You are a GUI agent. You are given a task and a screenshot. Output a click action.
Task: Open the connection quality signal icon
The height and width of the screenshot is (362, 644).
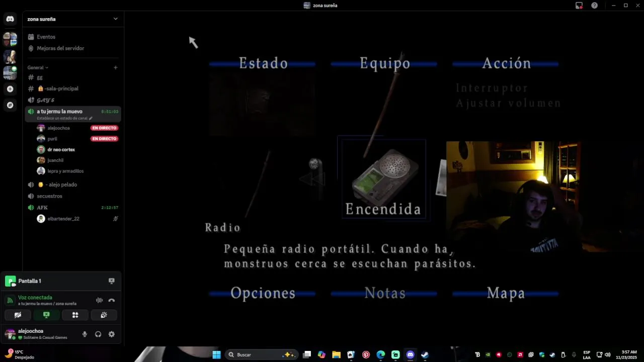10,300
